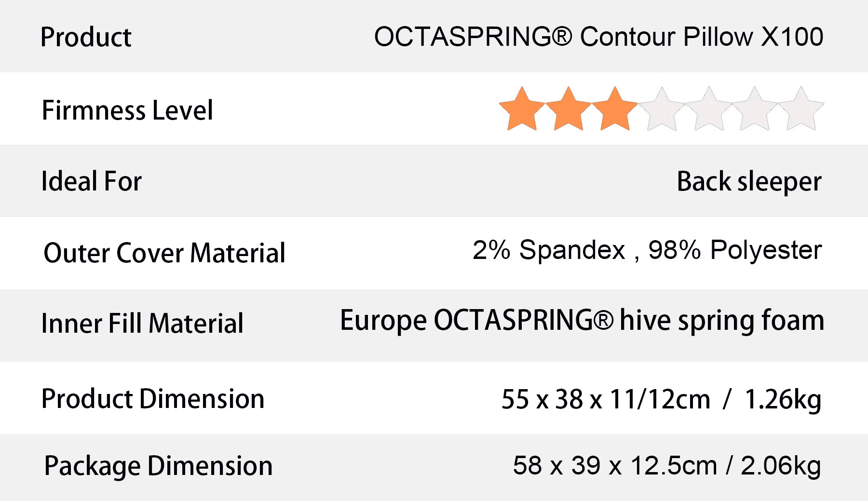Click the Outer Cover Material label
This screenshot has width=868, height=501.
click(164, 253)
